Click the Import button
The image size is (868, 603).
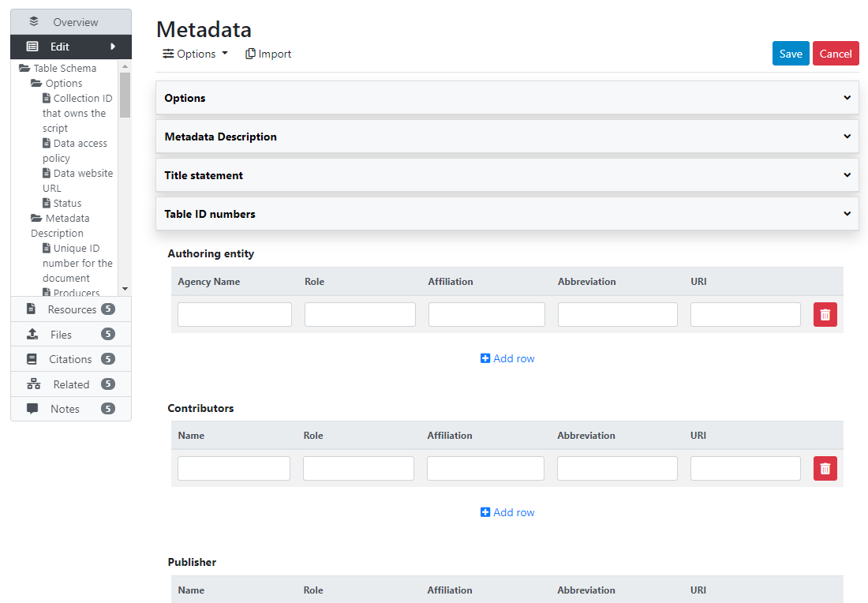coord(268,54)
